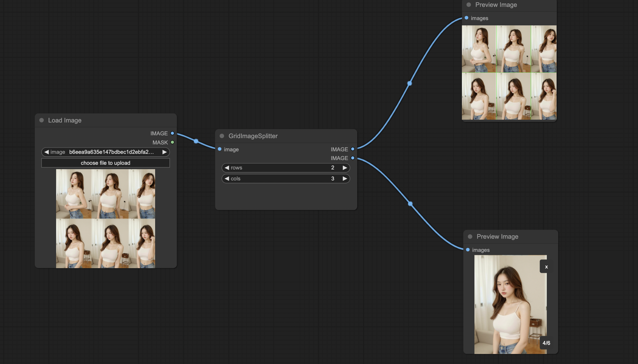This screenshot has width=638, height=364.
Task: Collapse the Load Image node via title dot
Action: click(42, 120)
